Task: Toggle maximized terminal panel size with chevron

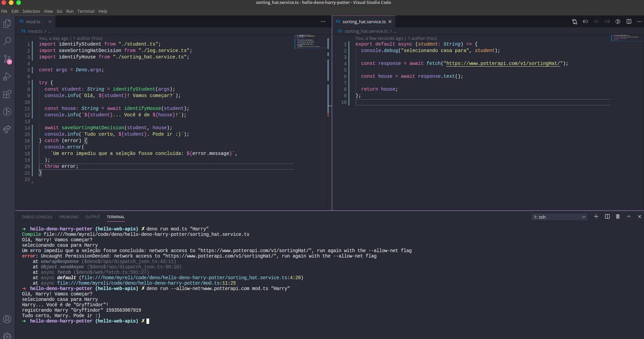Action: 629,217
